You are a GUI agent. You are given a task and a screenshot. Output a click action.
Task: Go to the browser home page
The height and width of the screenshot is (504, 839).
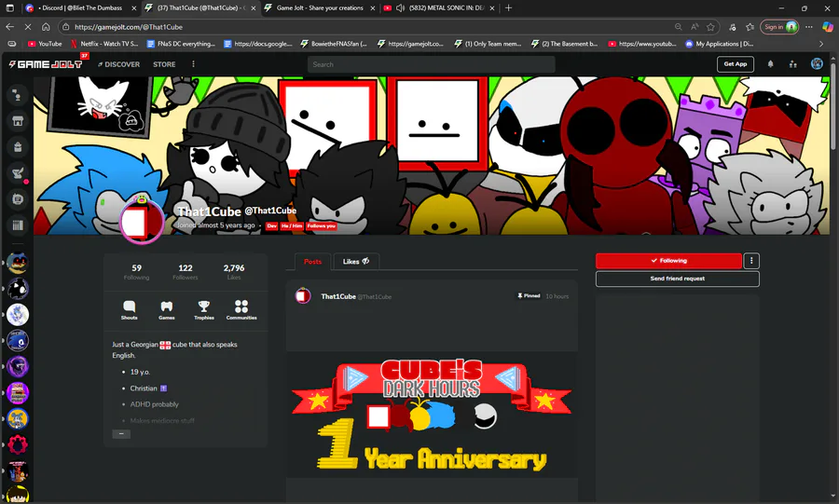46,27
